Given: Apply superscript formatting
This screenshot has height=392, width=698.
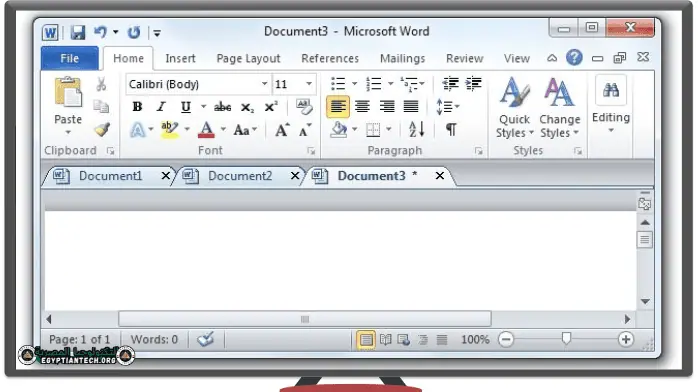Looking at the screenshot, I should coord(271,107).
